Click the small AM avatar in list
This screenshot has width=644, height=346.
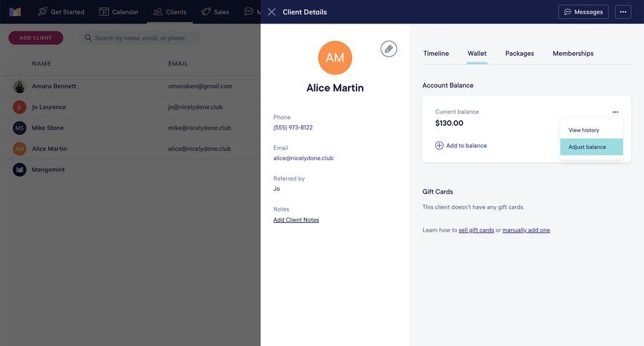pos(19,149)
